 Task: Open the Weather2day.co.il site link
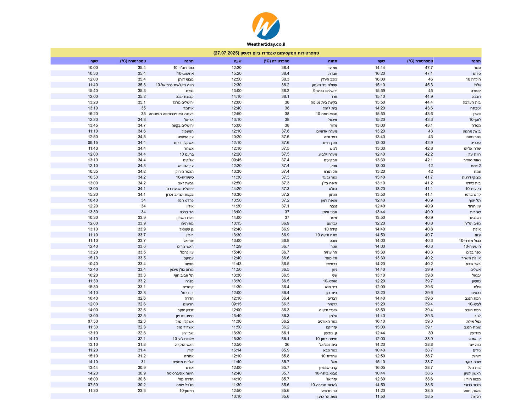pyautogui.click(x=266, y=44)
